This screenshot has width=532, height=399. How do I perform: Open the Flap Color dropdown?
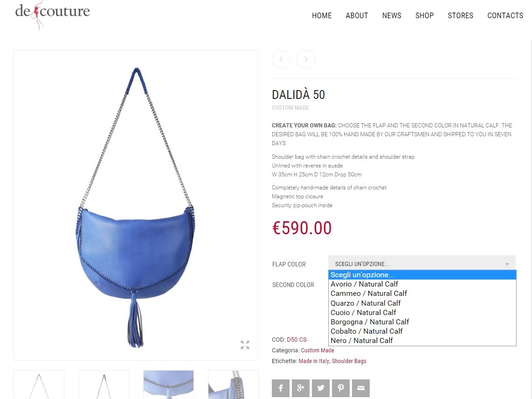click(422, 264)
